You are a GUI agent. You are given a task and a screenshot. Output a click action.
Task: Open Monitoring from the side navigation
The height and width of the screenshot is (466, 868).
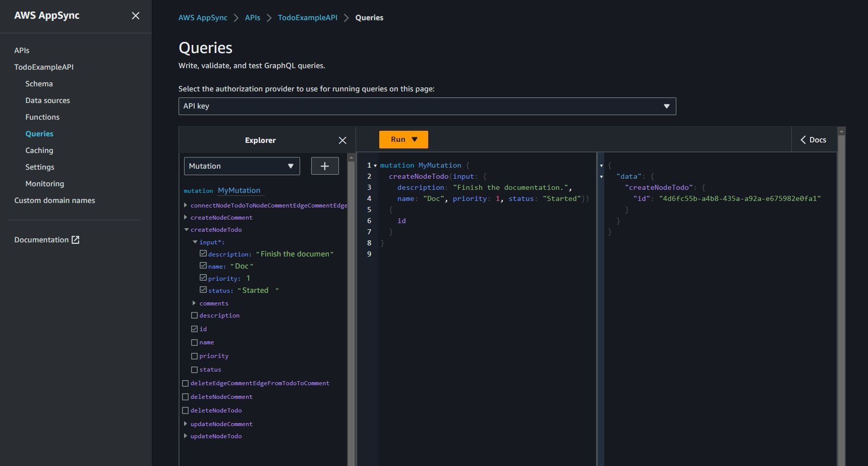pos(44,184)
